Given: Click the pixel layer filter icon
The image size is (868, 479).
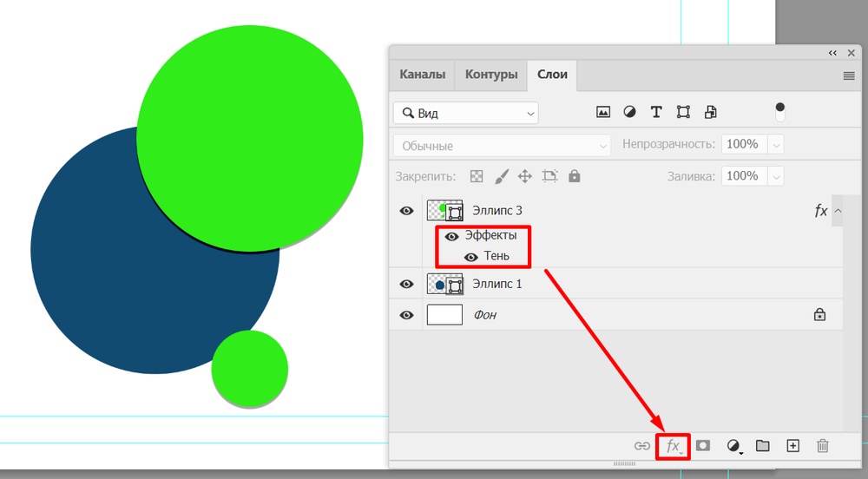Looking at the screenshot, I should coord(603,112).
